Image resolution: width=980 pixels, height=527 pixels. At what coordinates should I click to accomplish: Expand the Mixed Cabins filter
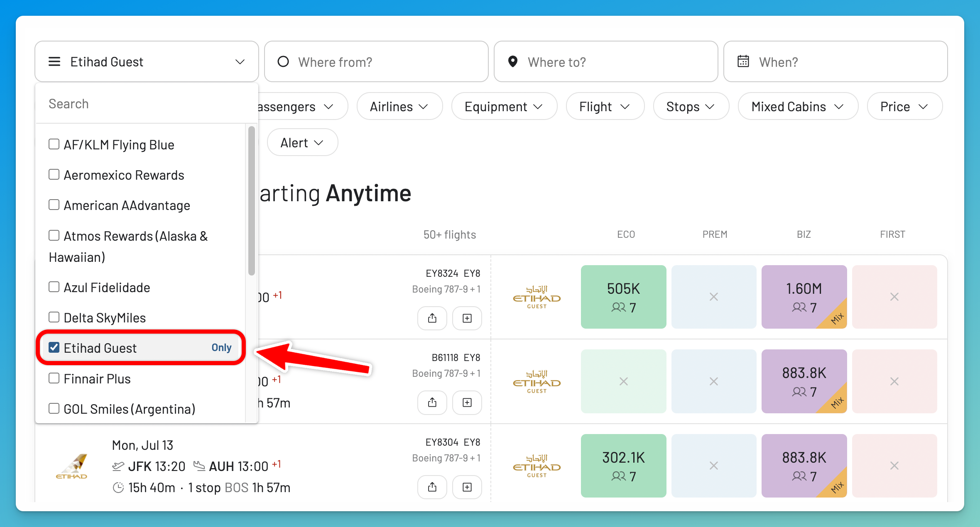coord(798,107)
